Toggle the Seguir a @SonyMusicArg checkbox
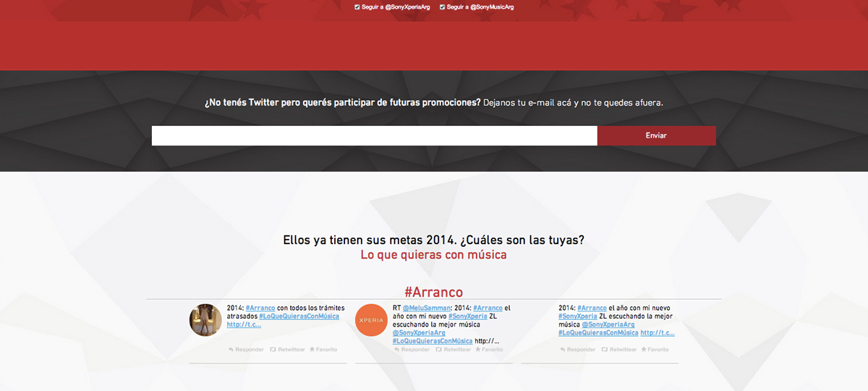The height and width of the screenshot is (391, 868). pos(443,7)
